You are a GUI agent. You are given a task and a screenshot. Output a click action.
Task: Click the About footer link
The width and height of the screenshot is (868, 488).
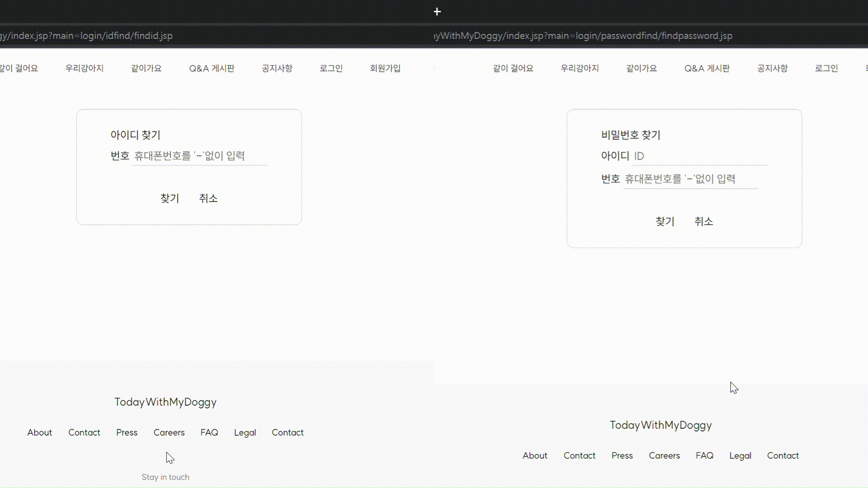click(x=40, y=432)
